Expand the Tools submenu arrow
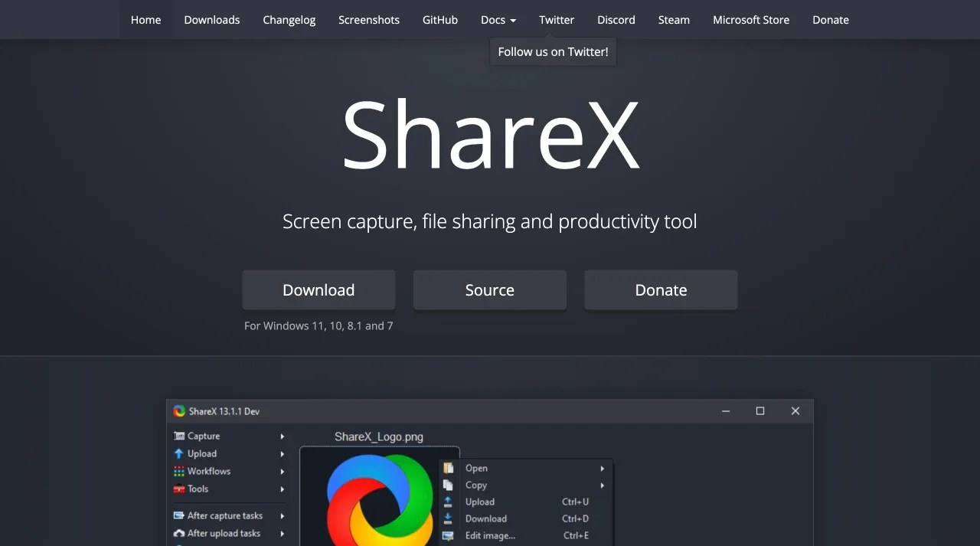The width and height of the screenshot is (980, 546). click(x=282, y=489)
